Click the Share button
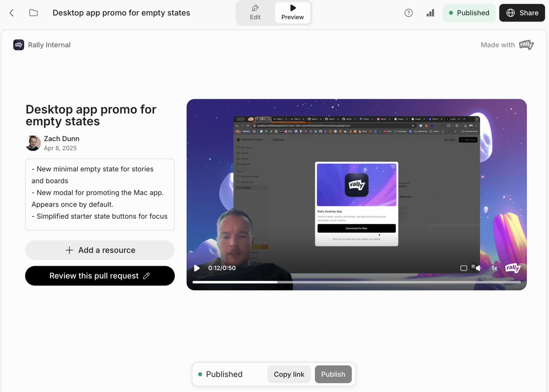549x392 pixels. point(522,13)
